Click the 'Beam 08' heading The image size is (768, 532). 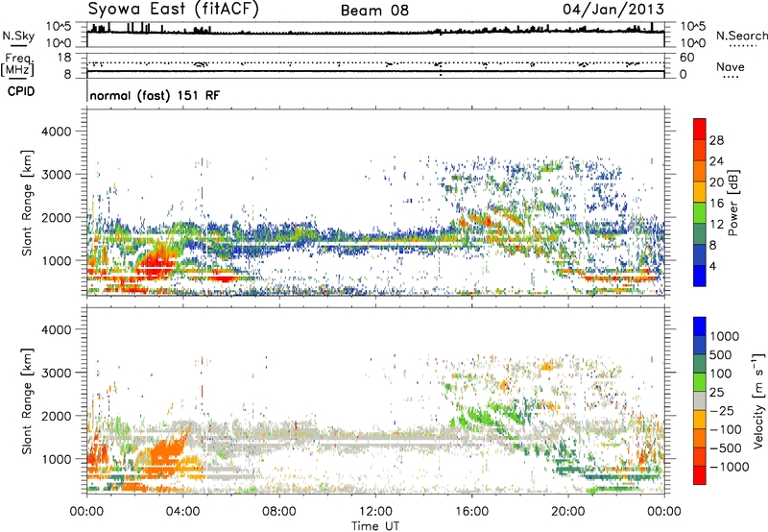(374, 11)
